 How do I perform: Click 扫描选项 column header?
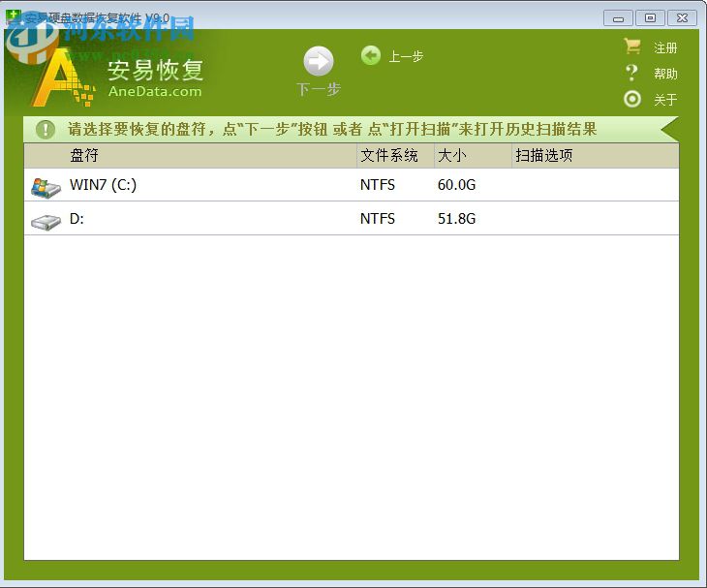pos(596,156)
